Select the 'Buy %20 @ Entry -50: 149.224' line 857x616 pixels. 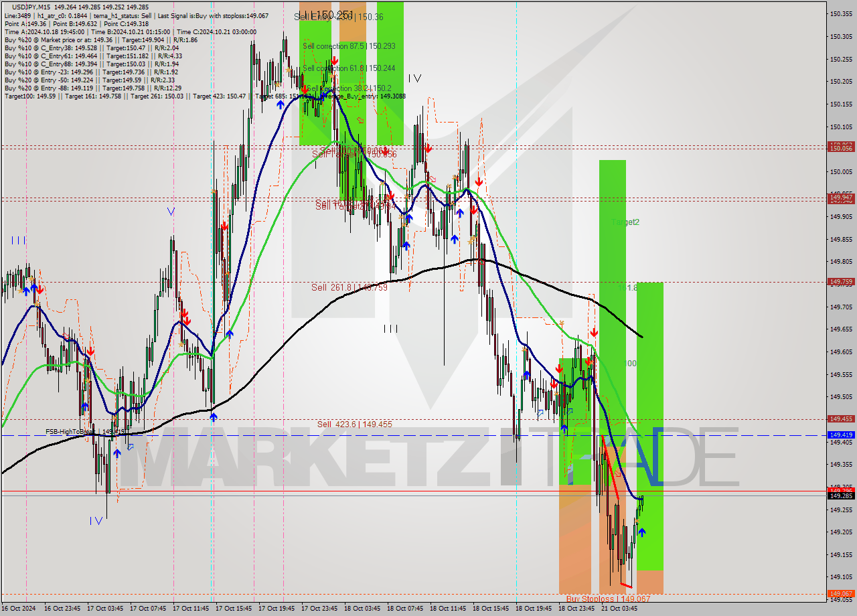(90, 80)
